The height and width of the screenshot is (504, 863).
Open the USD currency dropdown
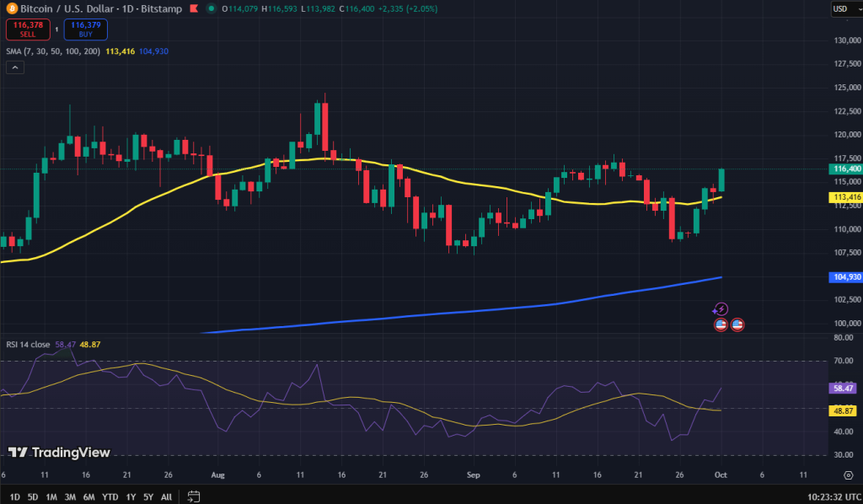pyautogui.click(x=846, y=8)
